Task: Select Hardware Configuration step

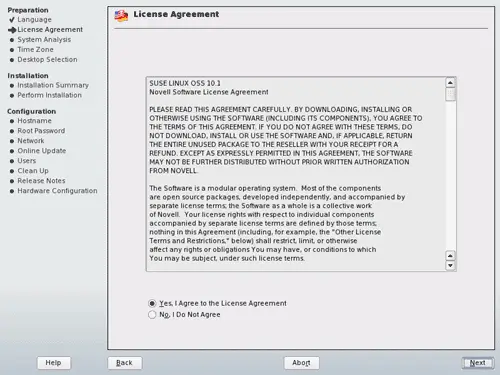Action: coord(57,191)
